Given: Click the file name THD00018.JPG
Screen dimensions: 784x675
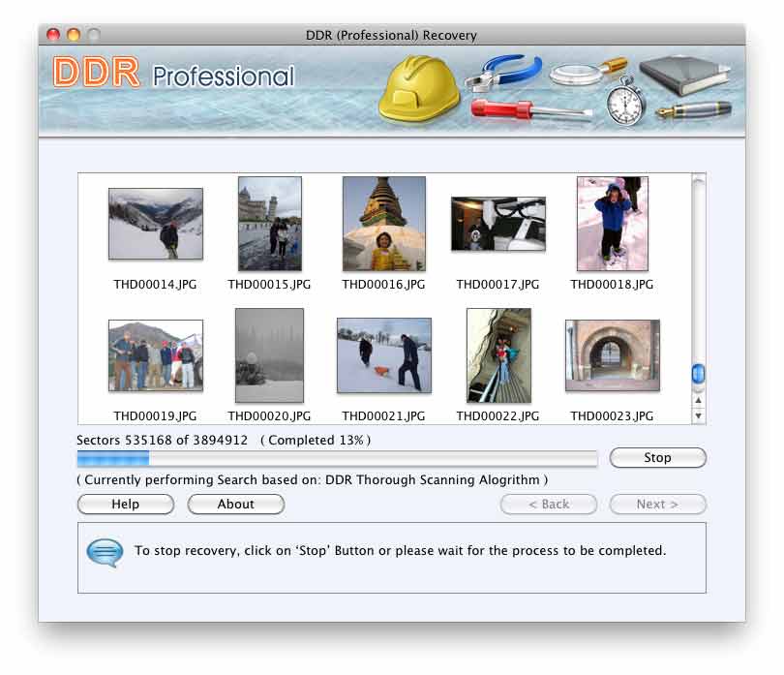Looking at the screenshot, I should point(612,285).
